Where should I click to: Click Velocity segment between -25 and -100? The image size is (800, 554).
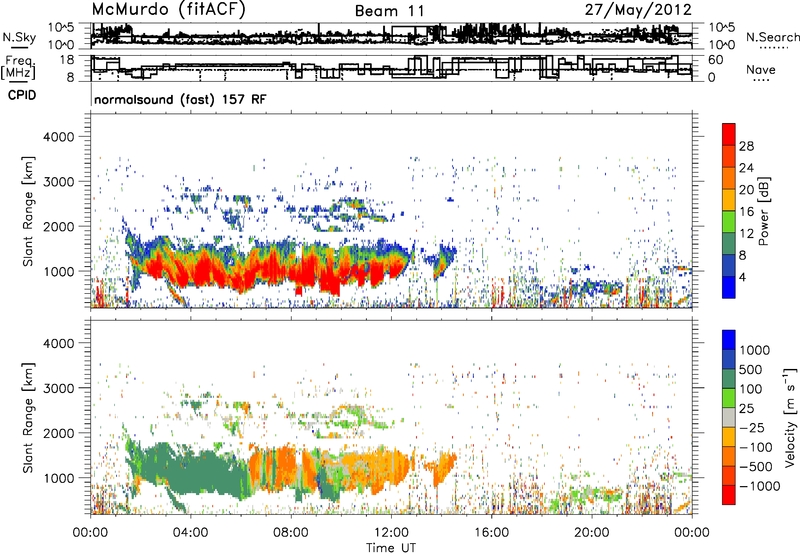click(x=729, y=437)
